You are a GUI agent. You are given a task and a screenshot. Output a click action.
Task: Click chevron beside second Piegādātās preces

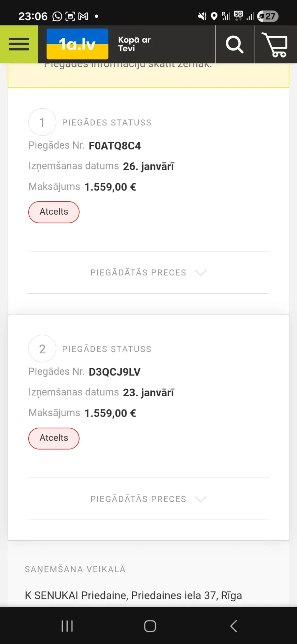coord(200,499)
